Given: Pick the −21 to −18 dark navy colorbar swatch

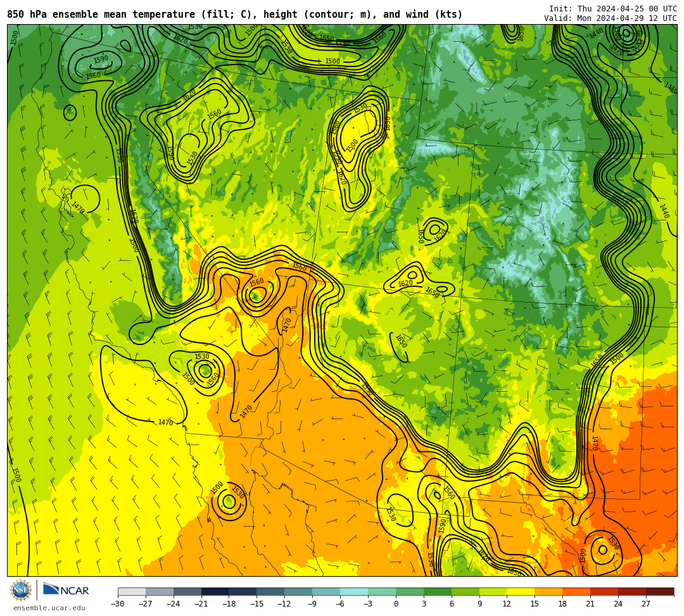Looking at the screenshot, I should pos(215,592).
